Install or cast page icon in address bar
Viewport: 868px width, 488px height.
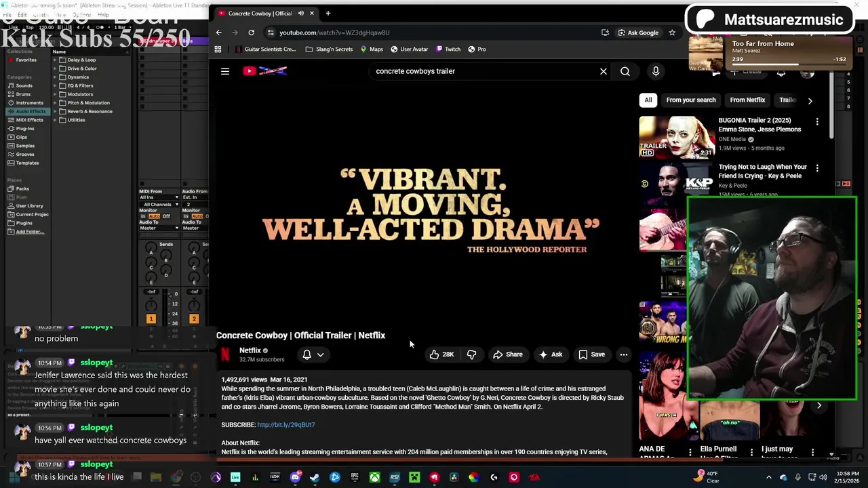point(605,33)
